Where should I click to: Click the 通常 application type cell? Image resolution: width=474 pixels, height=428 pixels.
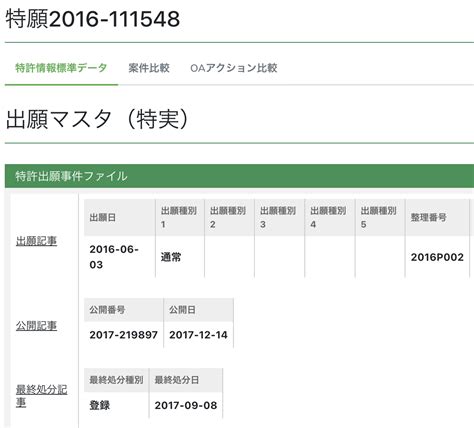point(171,257)
